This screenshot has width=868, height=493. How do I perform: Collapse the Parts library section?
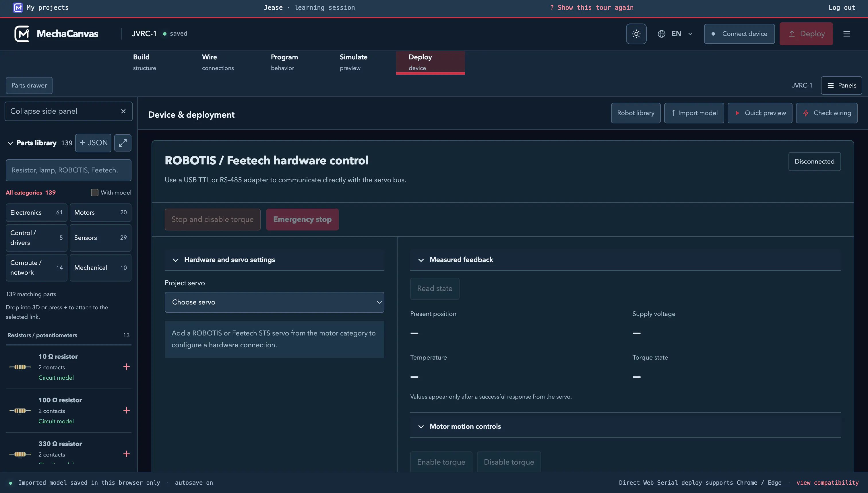10,143
